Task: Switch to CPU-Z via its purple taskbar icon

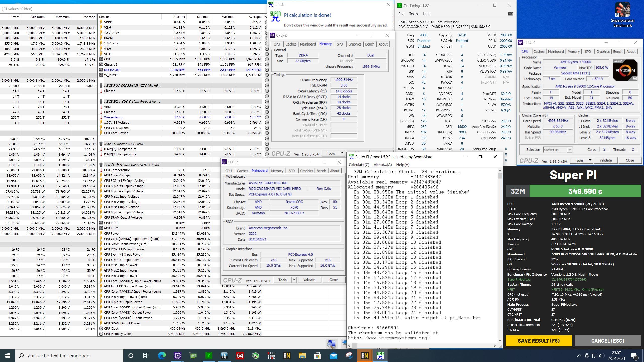Action: [x=178, y=356]
